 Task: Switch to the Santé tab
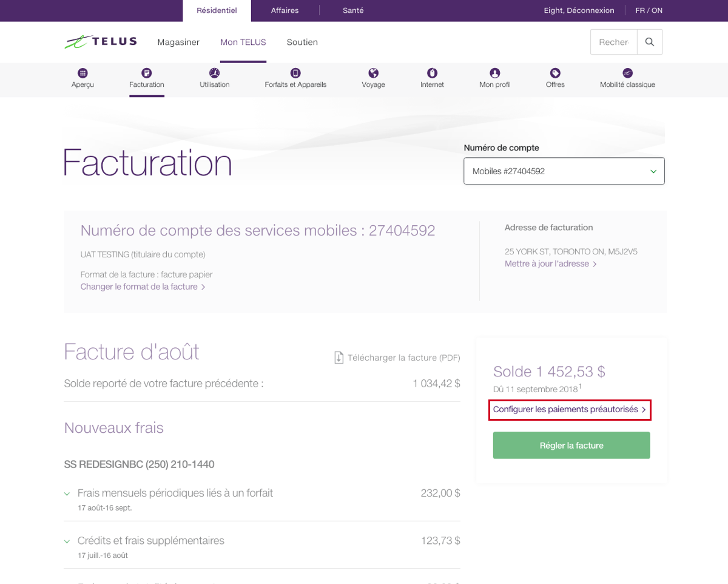353,10
